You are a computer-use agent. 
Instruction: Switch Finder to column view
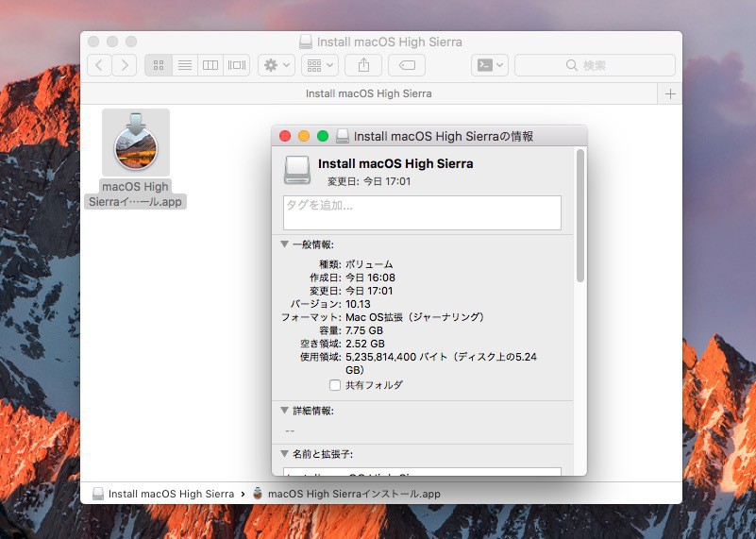pyautogui.click(x=210, y=65)
